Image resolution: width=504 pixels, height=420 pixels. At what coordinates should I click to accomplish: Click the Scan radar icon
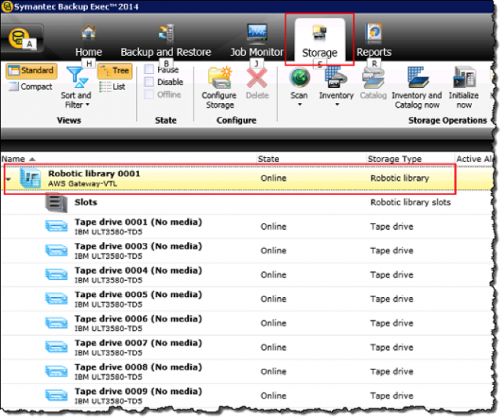pos(299,77)
